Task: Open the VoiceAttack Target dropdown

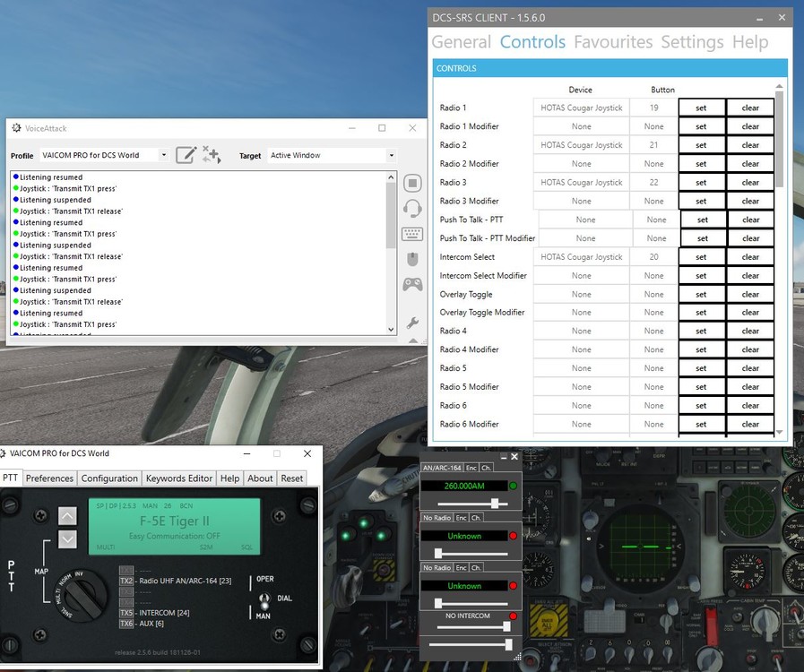Action: [391, 155]
